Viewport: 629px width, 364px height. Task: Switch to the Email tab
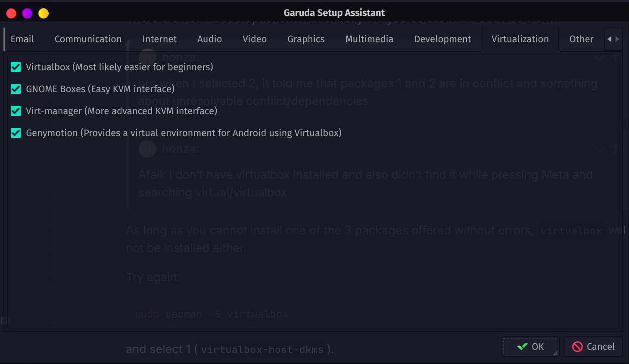pyautogui.click(x=22, y=39)
